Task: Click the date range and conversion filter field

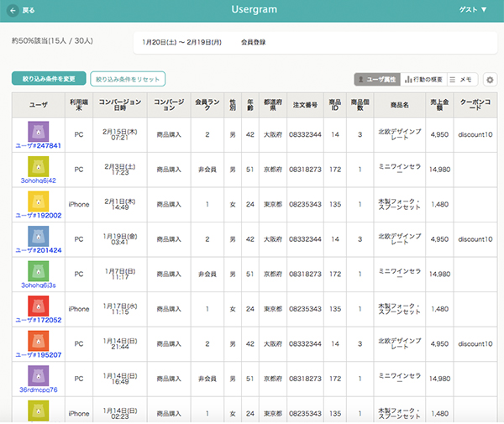Action: tap(315, 42)
